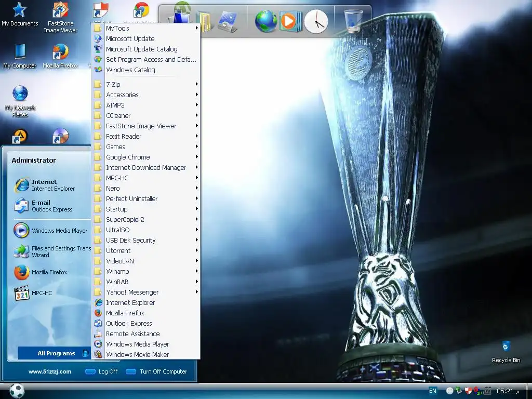Click the red-white shield desktop shortcut
This screenshot has width=532, height=399.
101,9
